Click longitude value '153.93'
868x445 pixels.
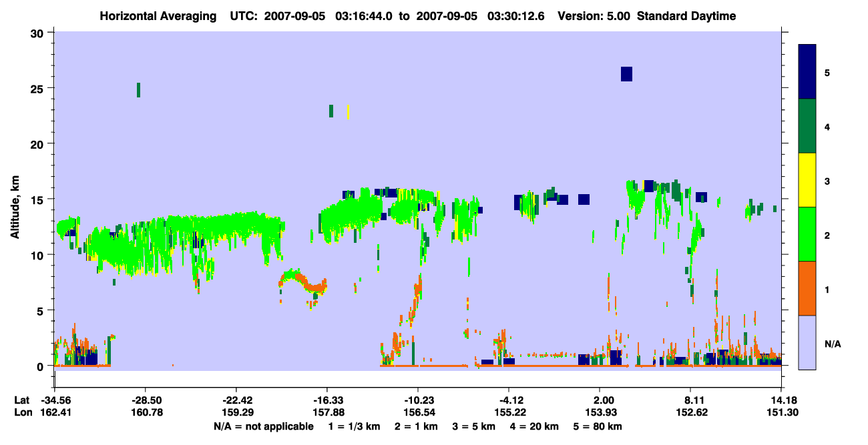600,412
